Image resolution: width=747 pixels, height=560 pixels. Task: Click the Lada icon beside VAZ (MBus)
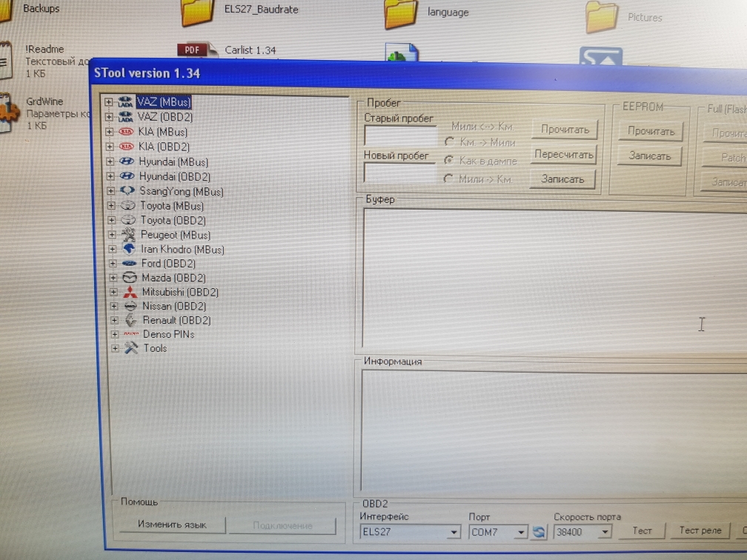125,102
